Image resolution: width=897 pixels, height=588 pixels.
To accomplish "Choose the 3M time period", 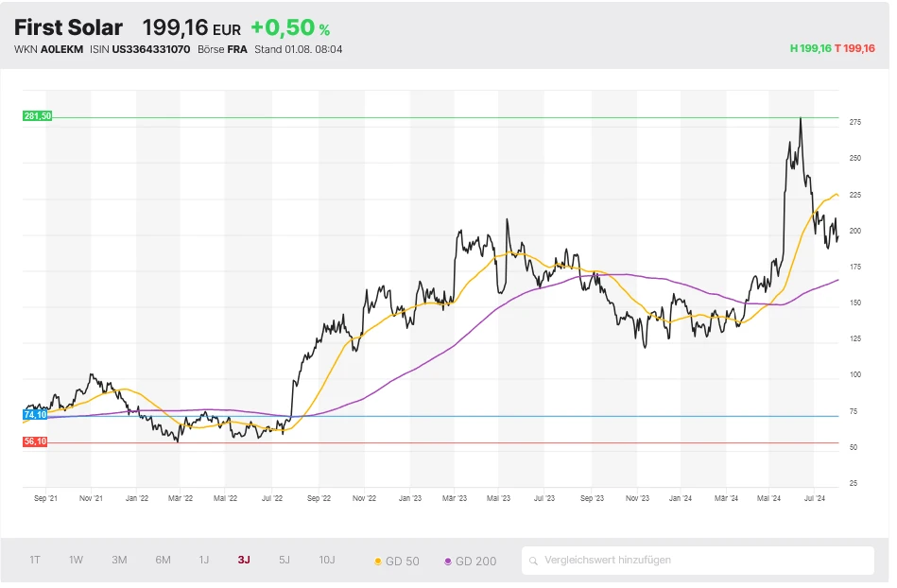I will tap(119, 560).
